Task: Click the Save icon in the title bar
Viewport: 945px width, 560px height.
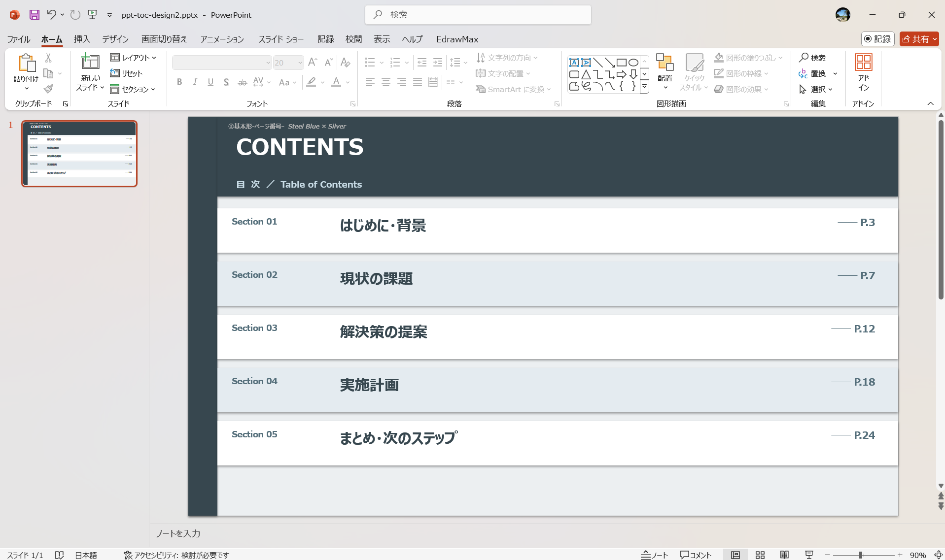Action: pos(34,15)
